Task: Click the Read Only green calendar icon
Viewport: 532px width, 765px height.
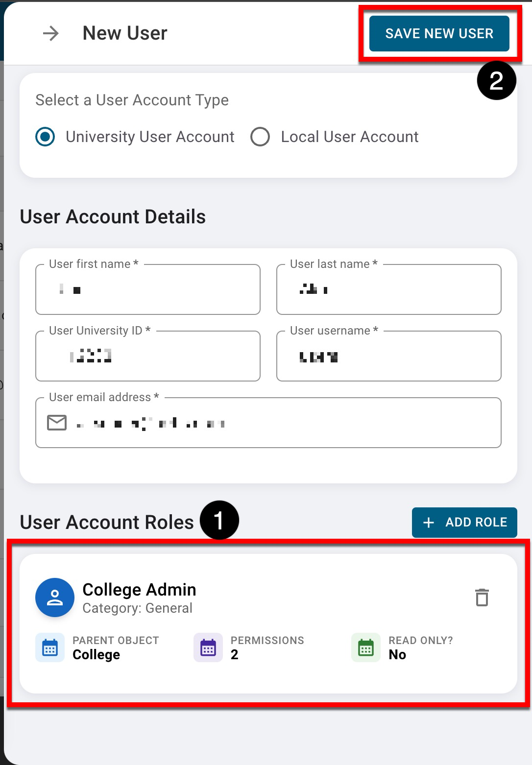Action: pyautogui.click(x=366, y=647)
